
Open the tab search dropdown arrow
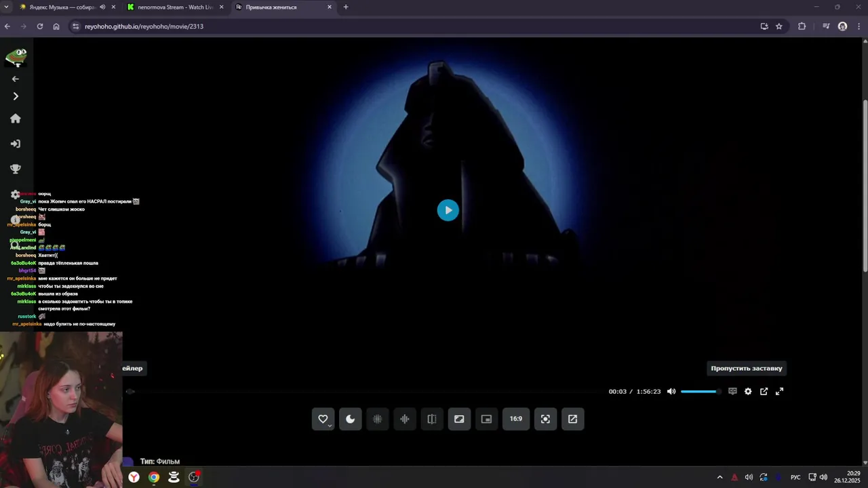click(x=6, y=7)
